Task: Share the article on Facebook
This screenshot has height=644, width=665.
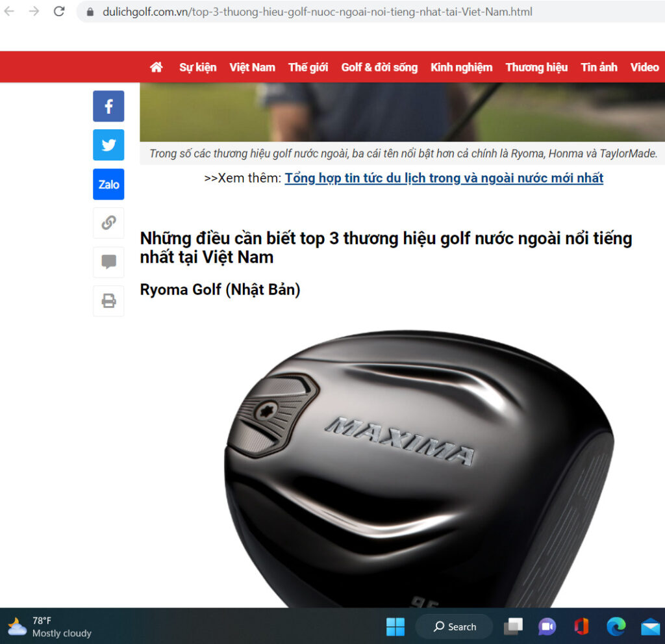Action: (108, 106)
